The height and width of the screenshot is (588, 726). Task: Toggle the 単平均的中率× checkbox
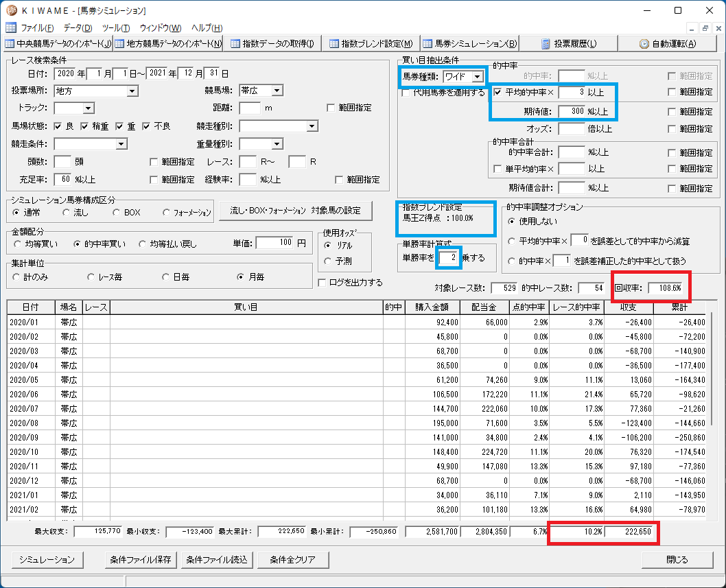tap(497, 169)
